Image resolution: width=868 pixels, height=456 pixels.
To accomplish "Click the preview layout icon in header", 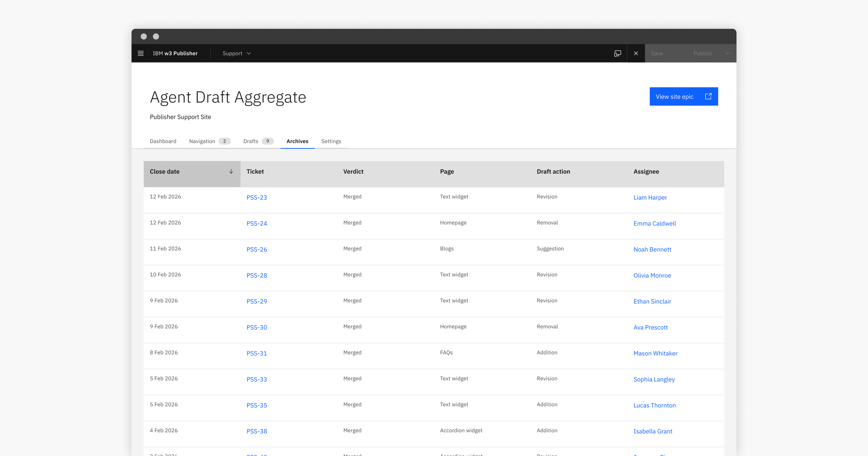I will pos(617,53).
